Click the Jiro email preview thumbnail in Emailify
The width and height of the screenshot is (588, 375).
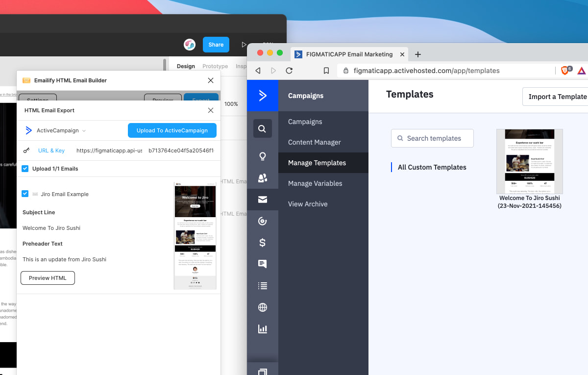[x=195, y=236]
